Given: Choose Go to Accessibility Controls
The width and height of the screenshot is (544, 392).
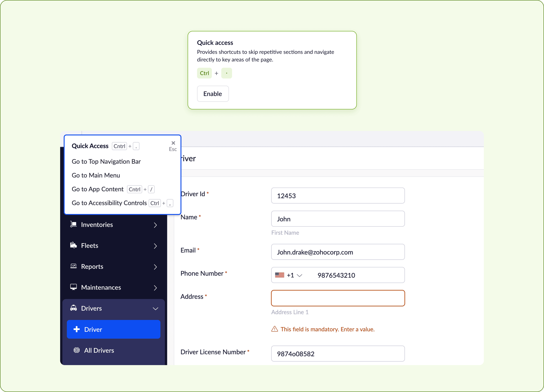Looking at the screenshot, I should click(x=109, y=203).
